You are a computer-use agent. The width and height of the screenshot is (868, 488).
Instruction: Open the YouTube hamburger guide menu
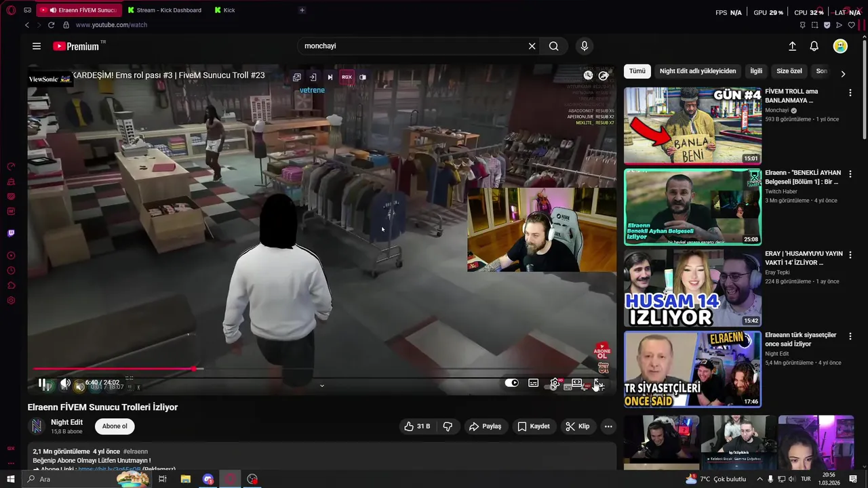click(x=37, y=46)
